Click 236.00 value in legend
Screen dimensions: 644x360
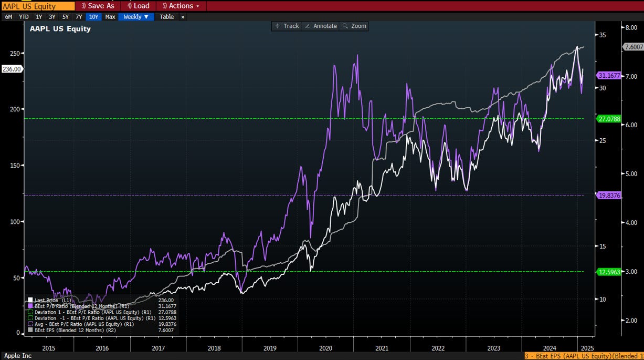coord(166,300)
